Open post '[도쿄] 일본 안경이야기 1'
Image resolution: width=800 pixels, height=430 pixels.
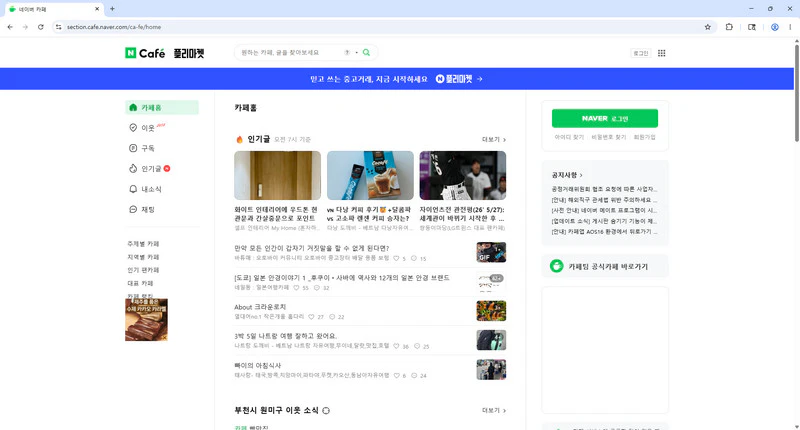[342, 277]
